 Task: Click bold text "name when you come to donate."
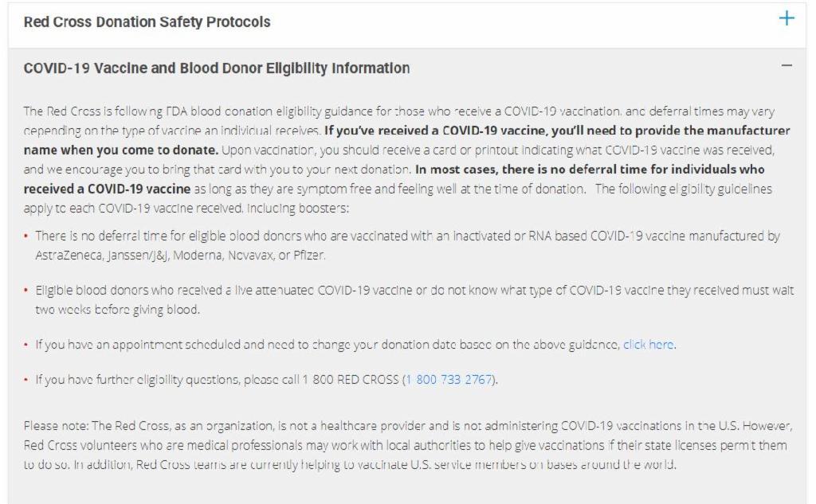point(121,150)
